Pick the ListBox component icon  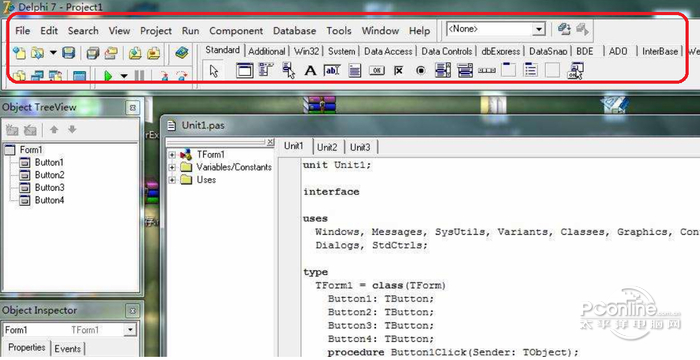(443, 70)
